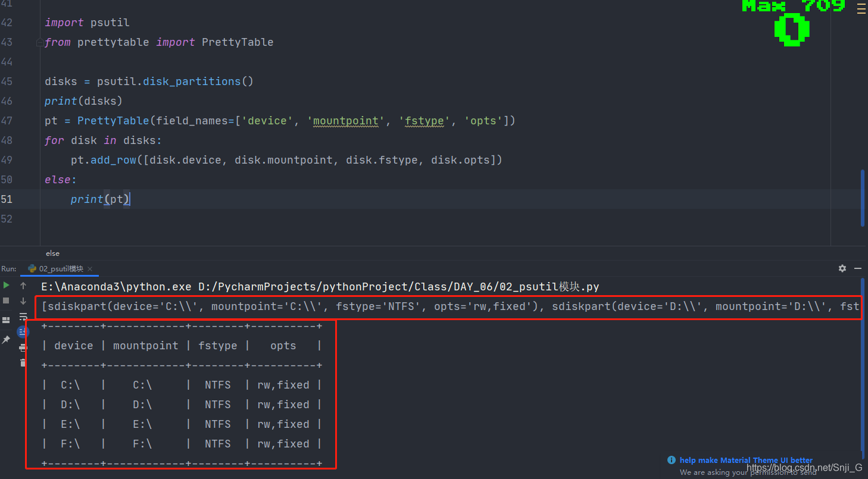Click line number 51 in the gutter

pyautogui.click(x=7, y=199)
